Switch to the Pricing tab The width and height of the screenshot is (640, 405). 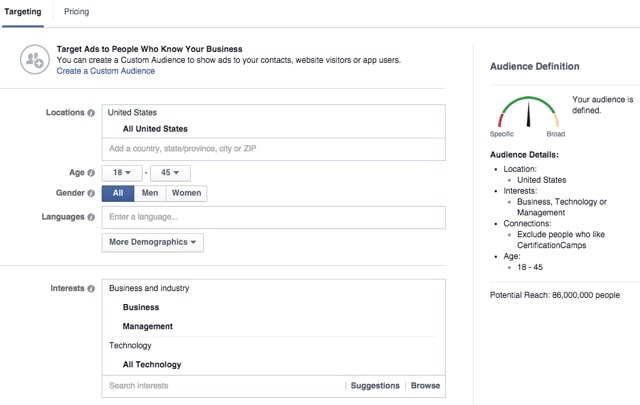[x=76, y=12]
